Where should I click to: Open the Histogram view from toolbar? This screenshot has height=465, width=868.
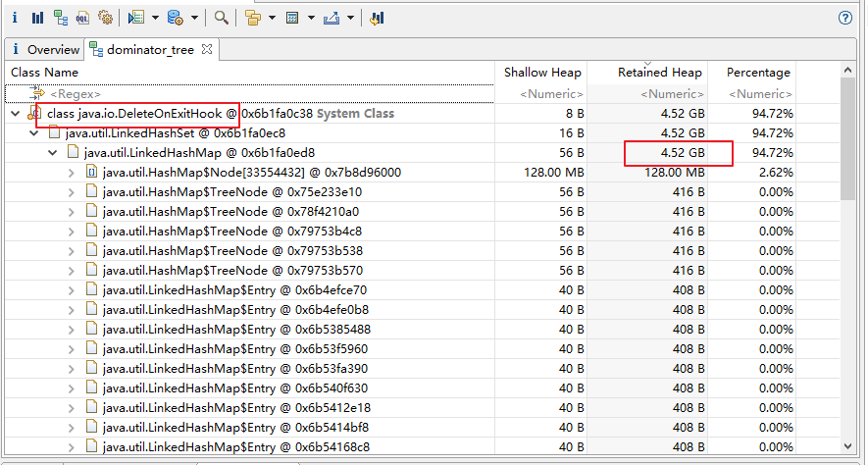pyautogui.click(x=37, y=18)
